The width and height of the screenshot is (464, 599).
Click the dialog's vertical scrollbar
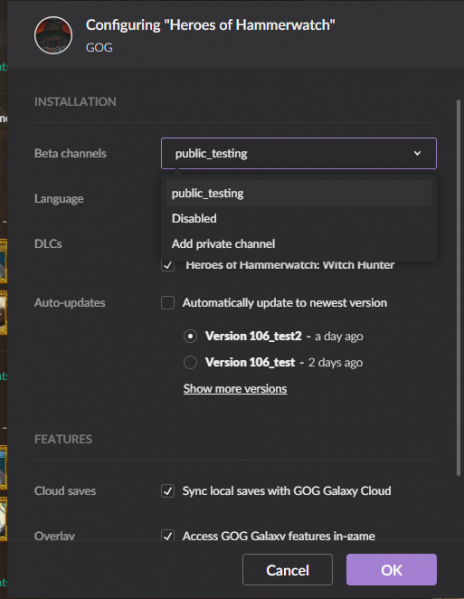click(x=458, y=288)
